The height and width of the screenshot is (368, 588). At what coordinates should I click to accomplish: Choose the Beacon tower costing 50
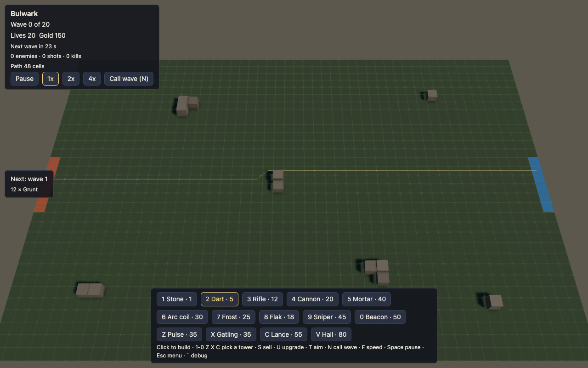point(380,317)
